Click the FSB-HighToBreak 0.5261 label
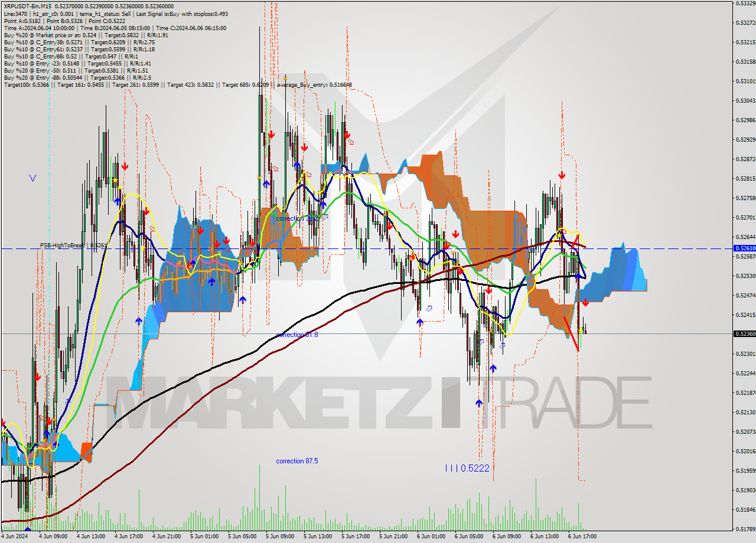The width and height of the screenshot is (756, 543). click(73, 245)
